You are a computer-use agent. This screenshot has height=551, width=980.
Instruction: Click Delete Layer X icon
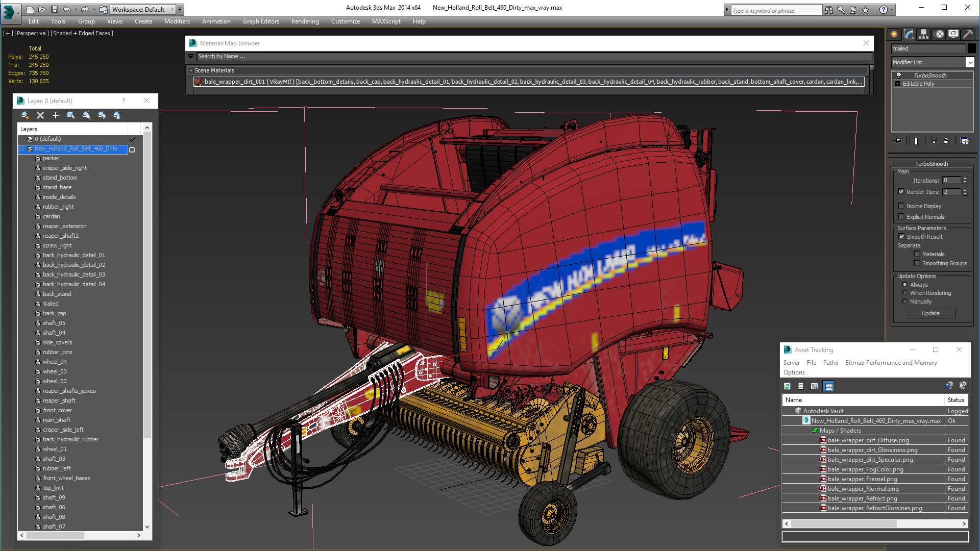pos(40,115)
